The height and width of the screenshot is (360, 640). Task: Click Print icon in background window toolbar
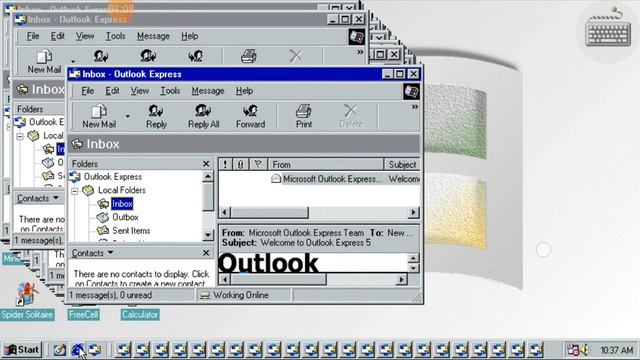point(249,56)
